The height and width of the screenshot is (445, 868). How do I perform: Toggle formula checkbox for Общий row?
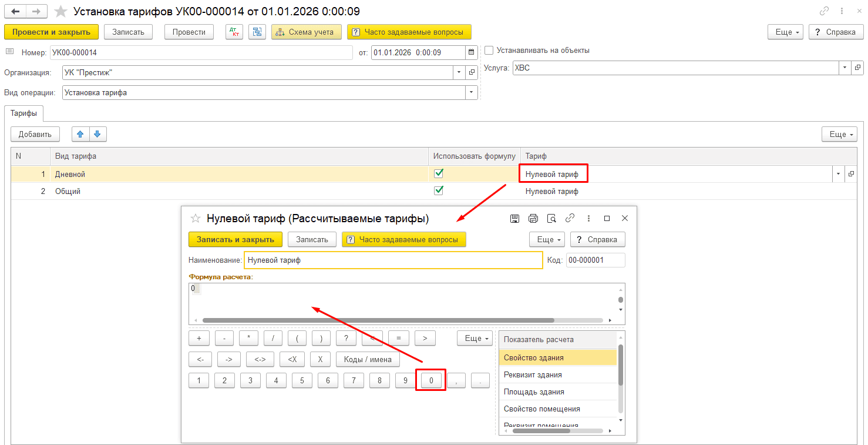[438, 190]
